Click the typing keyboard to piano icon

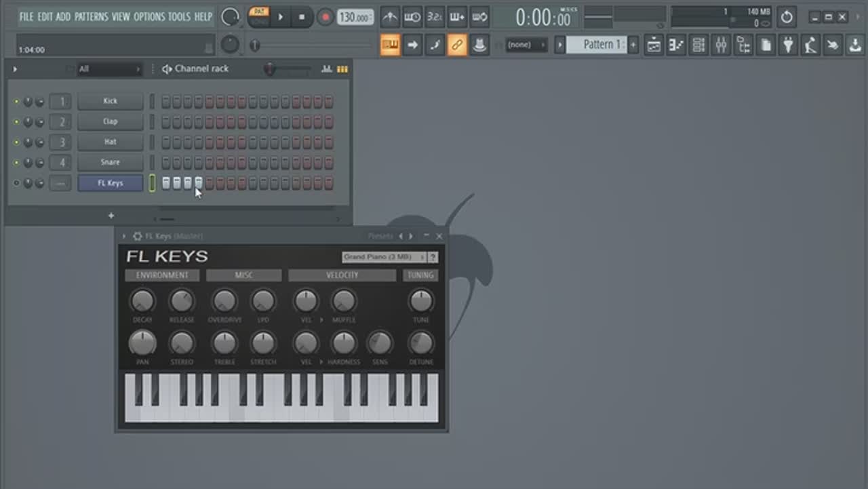390,45
